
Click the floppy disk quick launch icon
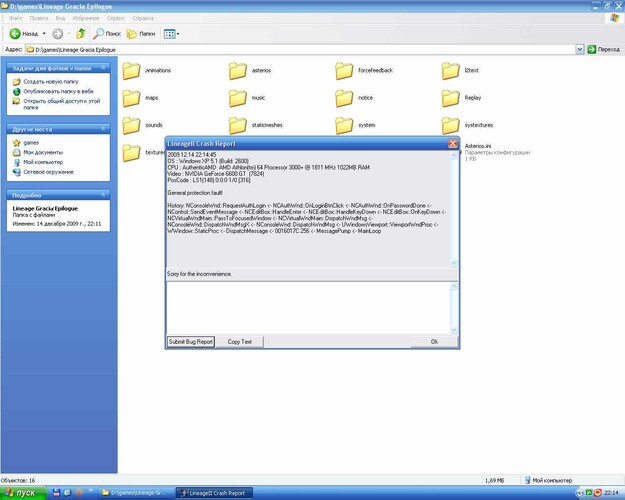pos(56,493)
